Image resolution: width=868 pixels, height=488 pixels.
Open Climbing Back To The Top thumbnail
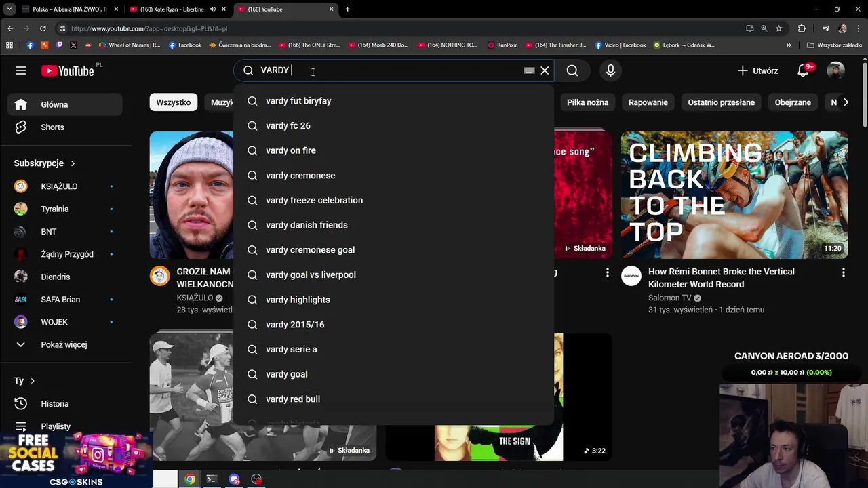[734, 195]
